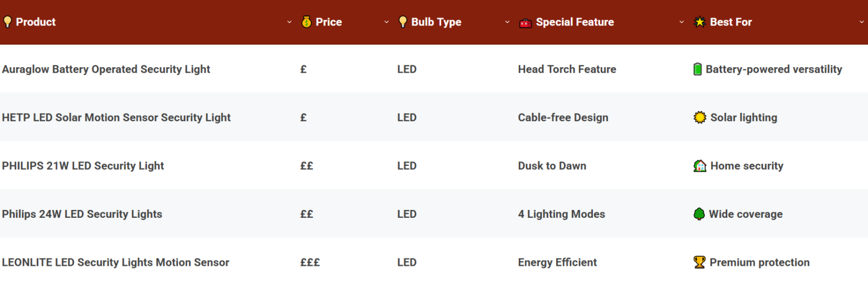Click the tree icon next to Wide coverage
The height and width of the screenshot is (285, 868).
tap(699, 214)
